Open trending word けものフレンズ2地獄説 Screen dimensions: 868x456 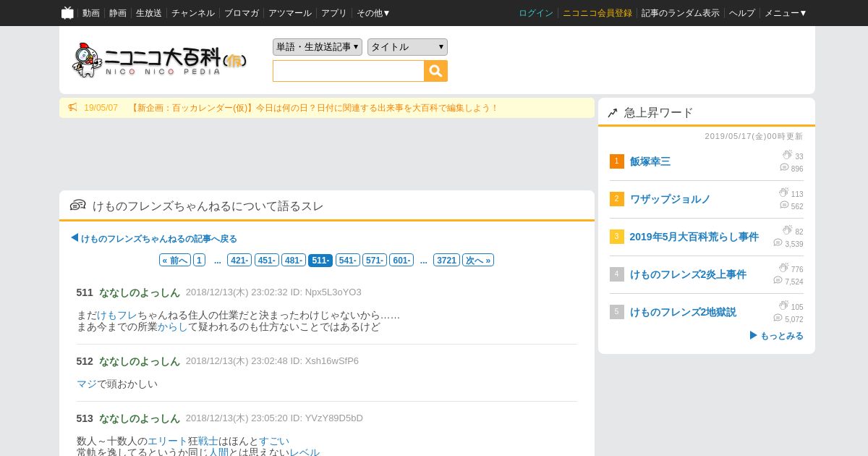coord(683,312)
